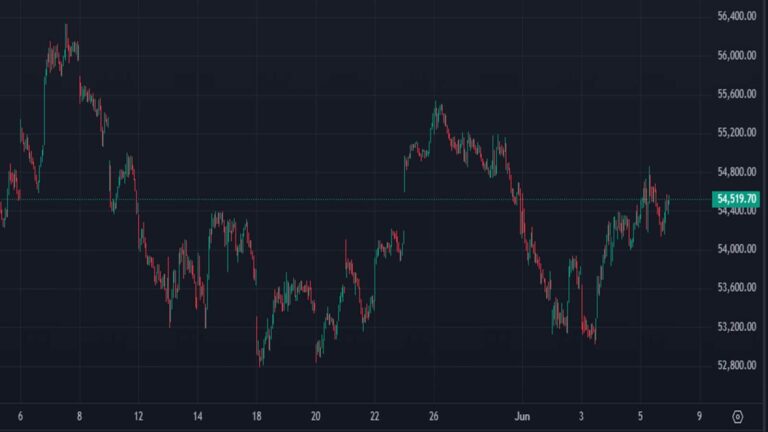Image resolution: width=768 pixels, height=432 pixels.
Task: Click date 20 on time axis
Action: click(315, 416)
